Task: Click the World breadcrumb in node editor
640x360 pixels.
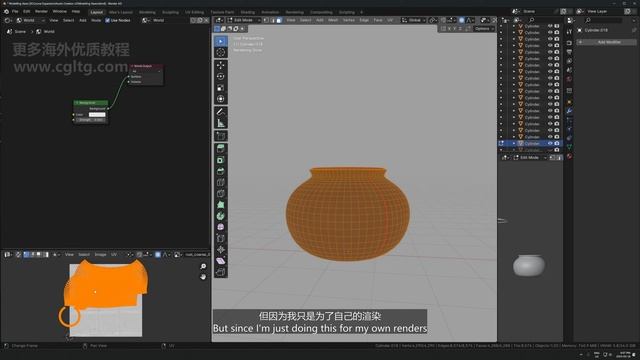Action: [45, 31]
